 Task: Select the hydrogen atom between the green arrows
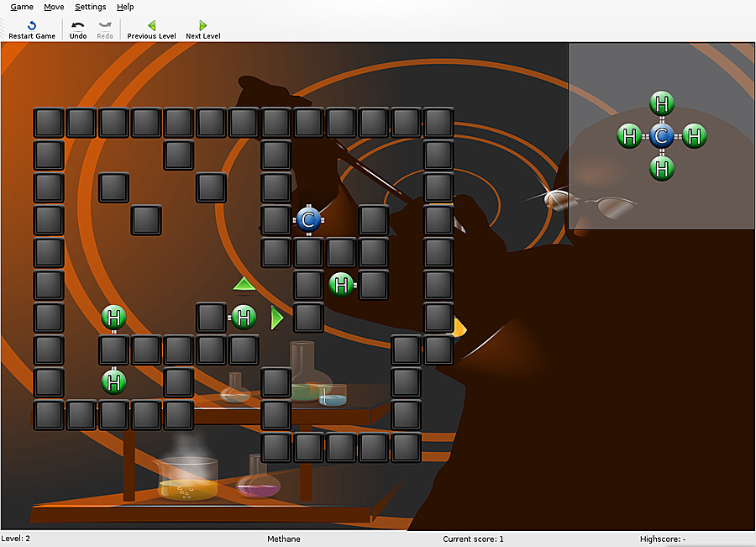pyautogui.click(x=243, y=318)
